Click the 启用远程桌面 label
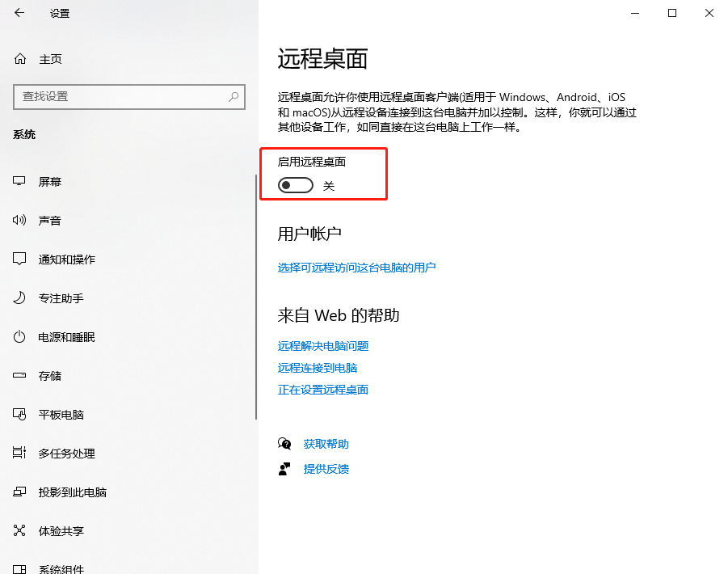 tap(312, 162)
